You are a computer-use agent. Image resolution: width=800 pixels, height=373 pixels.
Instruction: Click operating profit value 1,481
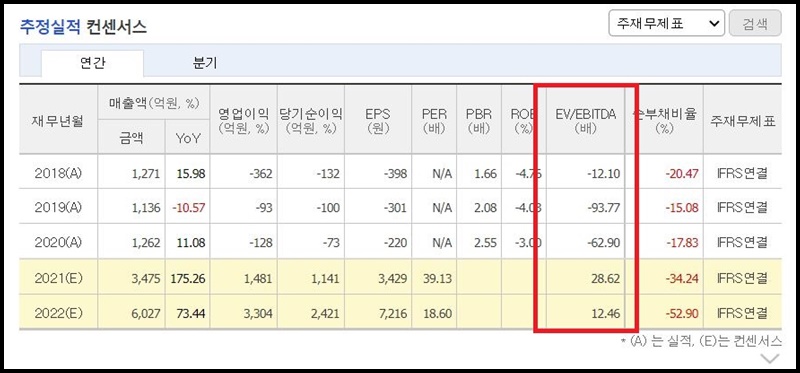point(259,279)
